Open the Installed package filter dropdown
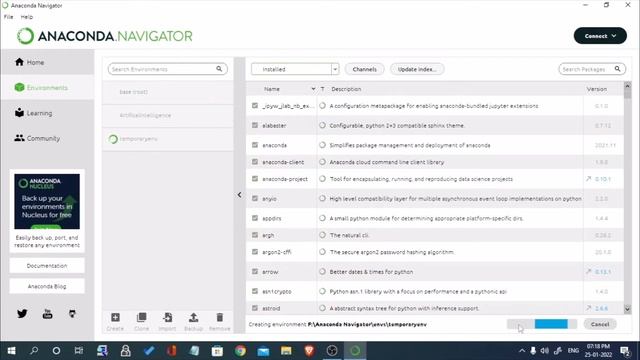This screenshot has height=360, width=640. tap(295, 69)
